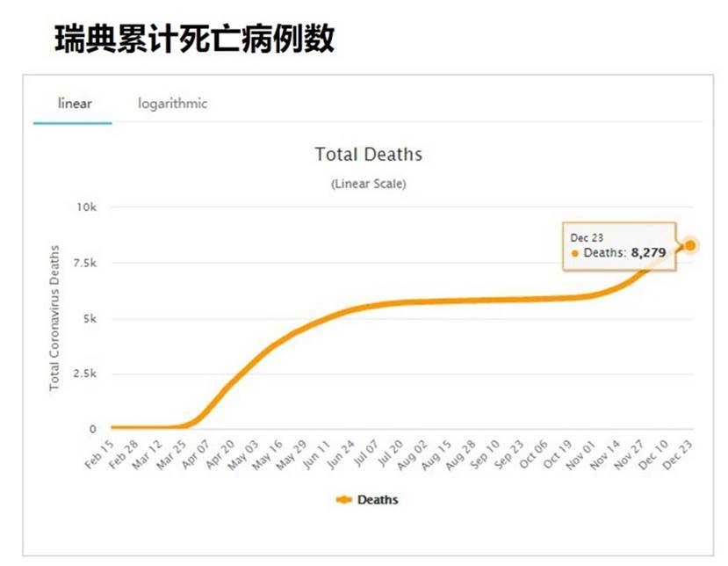The width and height of the screenshot is (728, 566).
Task: Click the Total Deaths chart title
Action: pos(369,154)
